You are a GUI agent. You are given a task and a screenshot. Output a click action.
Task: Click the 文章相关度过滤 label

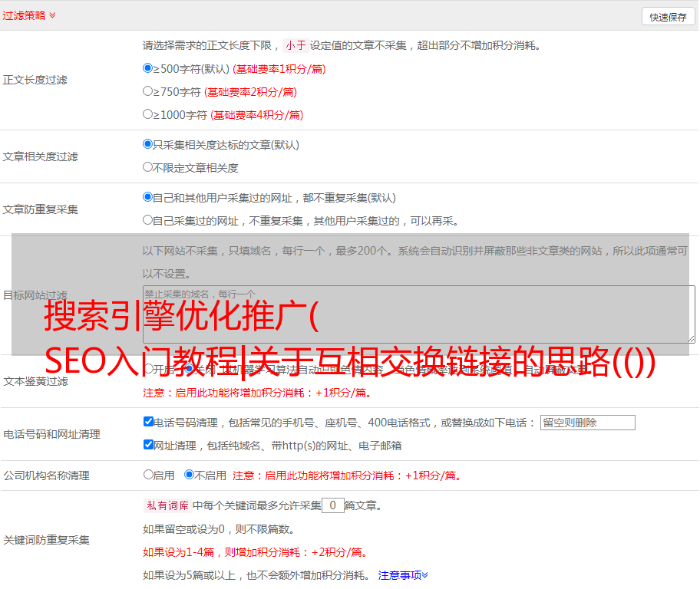(x=40, y=156)
